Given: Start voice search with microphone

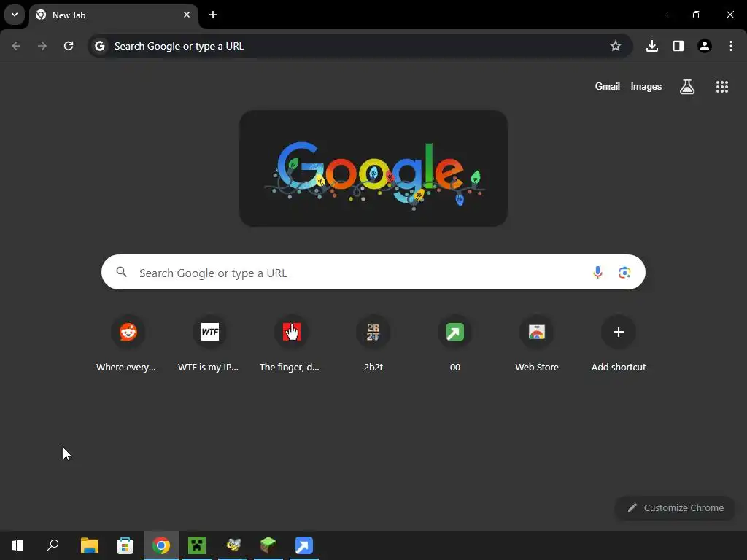Looking at the screenshot, I should [x=597, y=273].
